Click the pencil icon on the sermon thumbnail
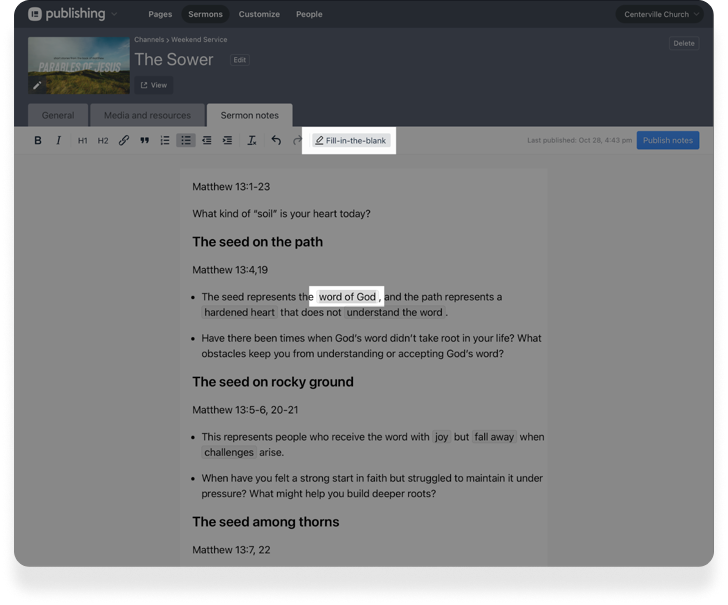This screenshot has height=605, width=728. tap(37, 85)
